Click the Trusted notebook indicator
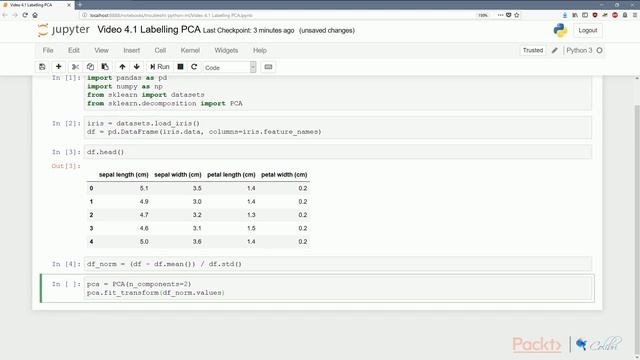Screen dimensions: 640x360 tap(533, 50)
